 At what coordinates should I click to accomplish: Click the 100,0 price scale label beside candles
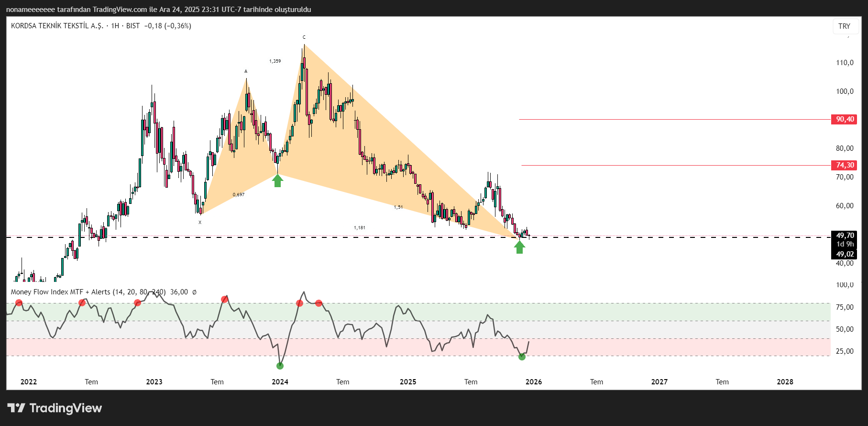coord(845,91)
